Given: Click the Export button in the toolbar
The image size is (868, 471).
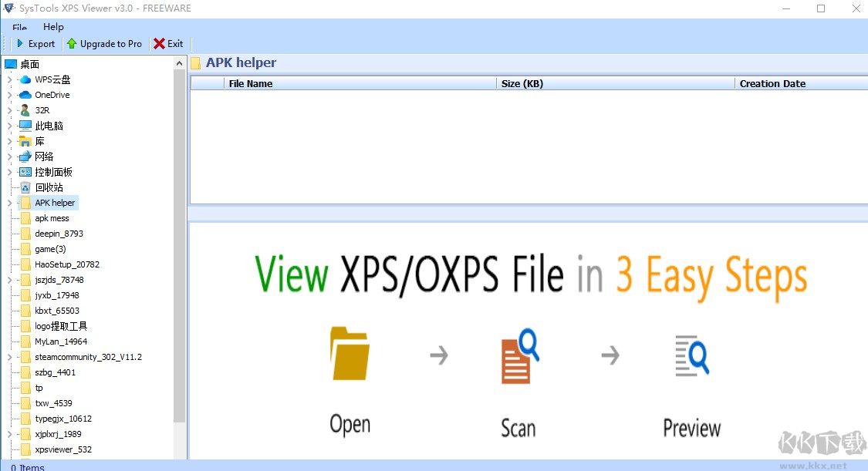Looking at the screenshot, I should (35, 44).
